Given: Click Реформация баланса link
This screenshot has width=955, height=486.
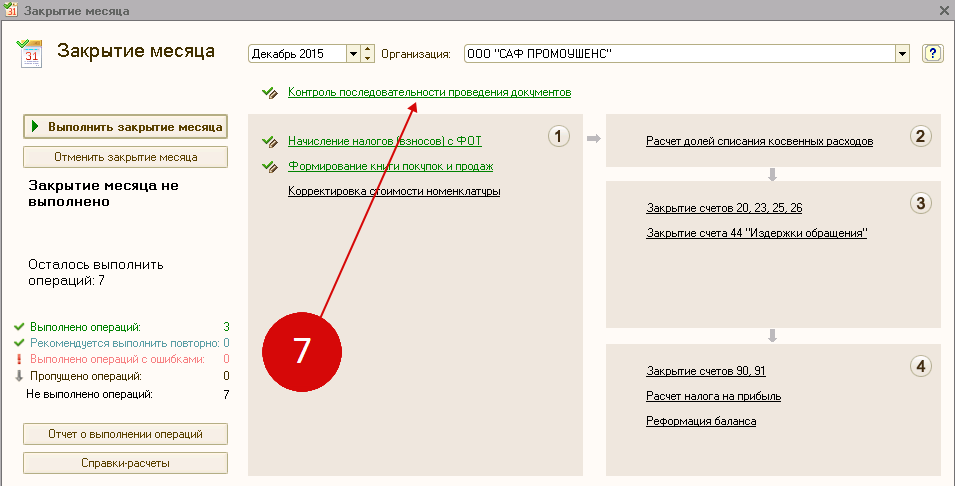Looking at the screenshot, I should tap(701, 421).
